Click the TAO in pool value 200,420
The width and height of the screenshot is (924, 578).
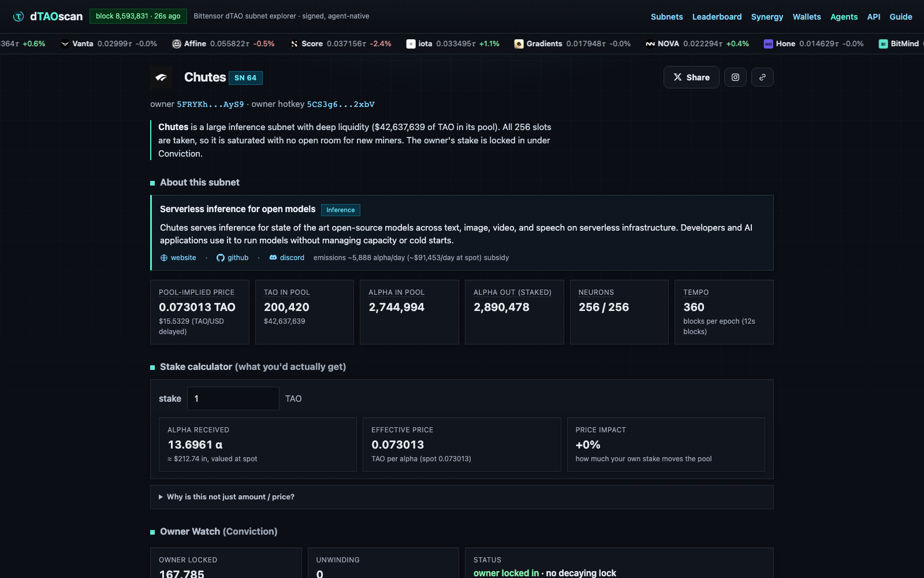(x=286, y=307)
